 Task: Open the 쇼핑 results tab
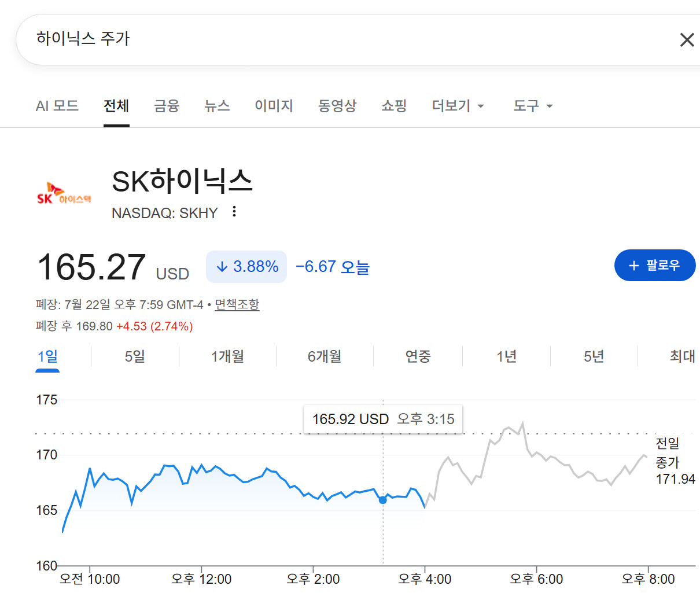pos(394,106)
